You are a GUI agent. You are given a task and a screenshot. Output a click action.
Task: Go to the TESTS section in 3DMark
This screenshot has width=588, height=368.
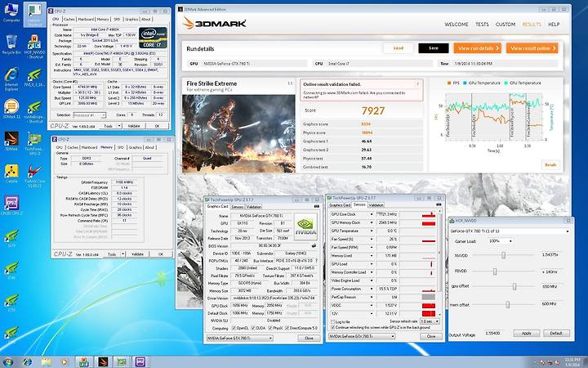[482, 24]
